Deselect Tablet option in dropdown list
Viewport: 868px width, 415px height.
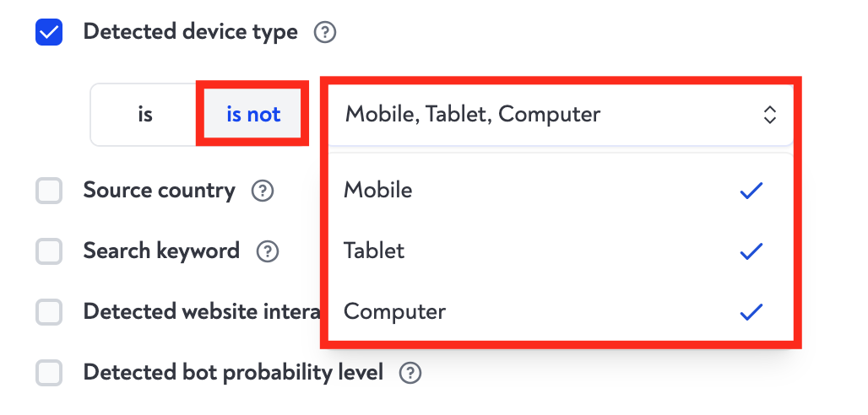click(374, 251)
